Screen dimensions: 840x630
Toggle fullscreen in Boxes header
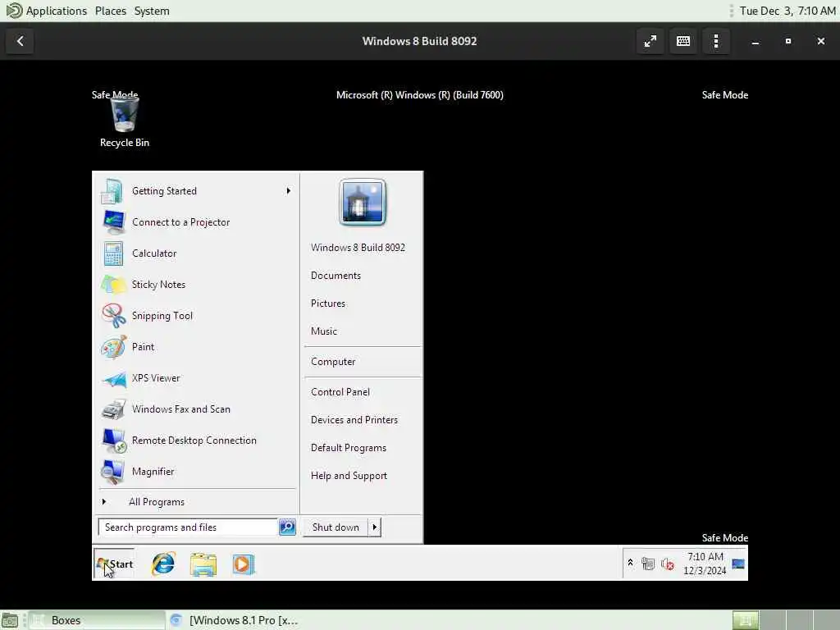click(650, 41)
